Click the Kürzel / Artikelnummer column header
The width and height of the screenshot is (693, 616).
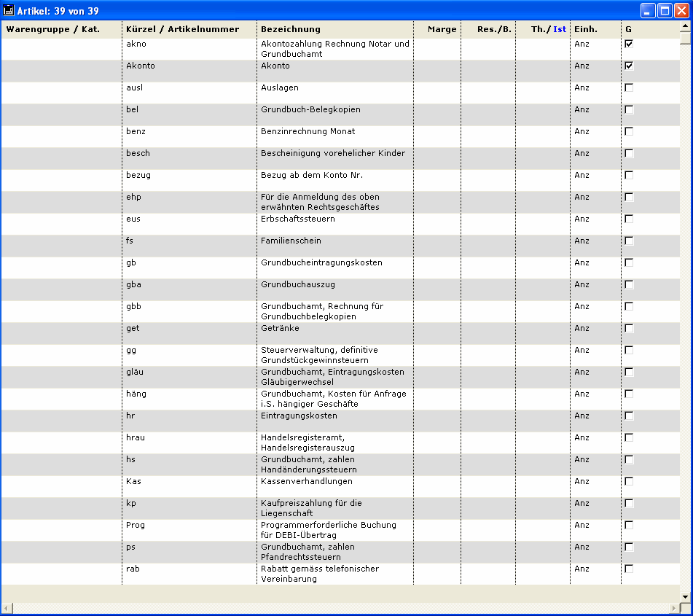coord(182,29)
